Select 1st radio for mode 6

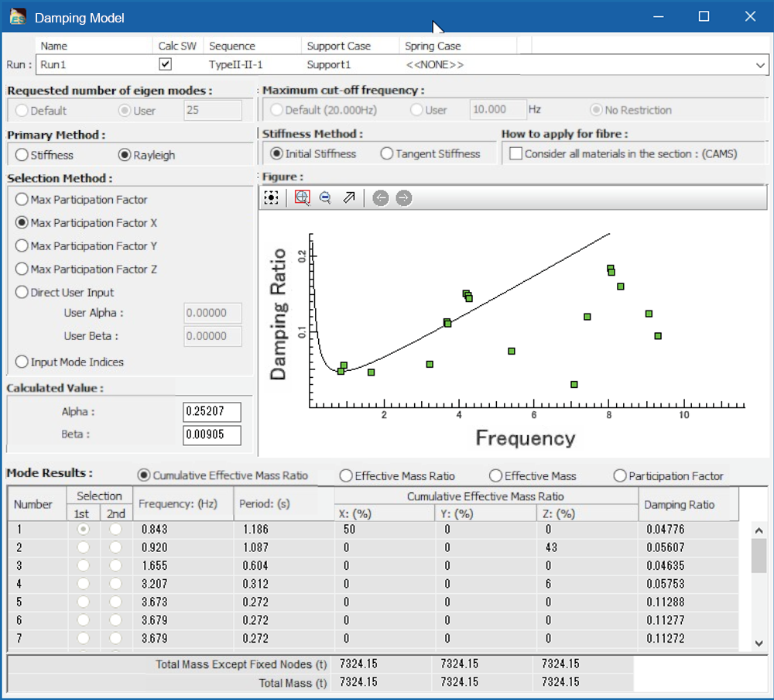[x=83, y=620]
